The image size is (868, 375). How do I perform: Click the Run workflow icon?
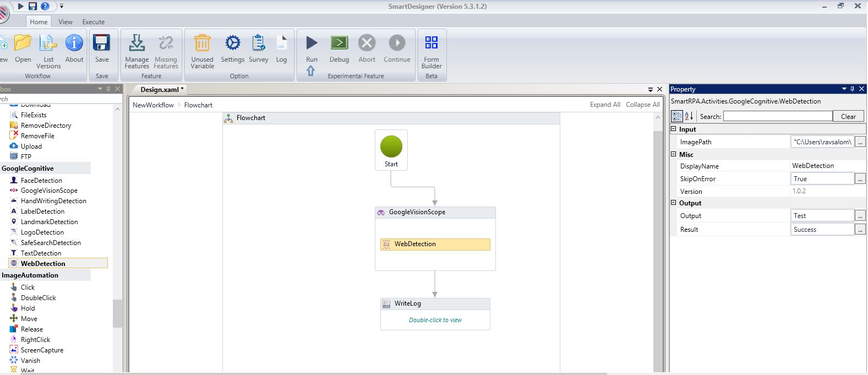(312, 43)
